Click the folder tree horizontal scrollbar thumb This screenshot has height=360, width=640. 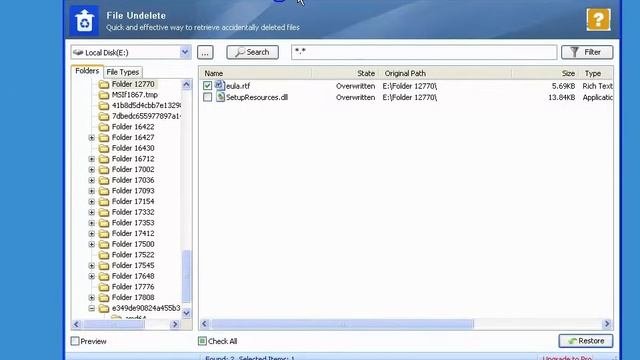point(114,324)
